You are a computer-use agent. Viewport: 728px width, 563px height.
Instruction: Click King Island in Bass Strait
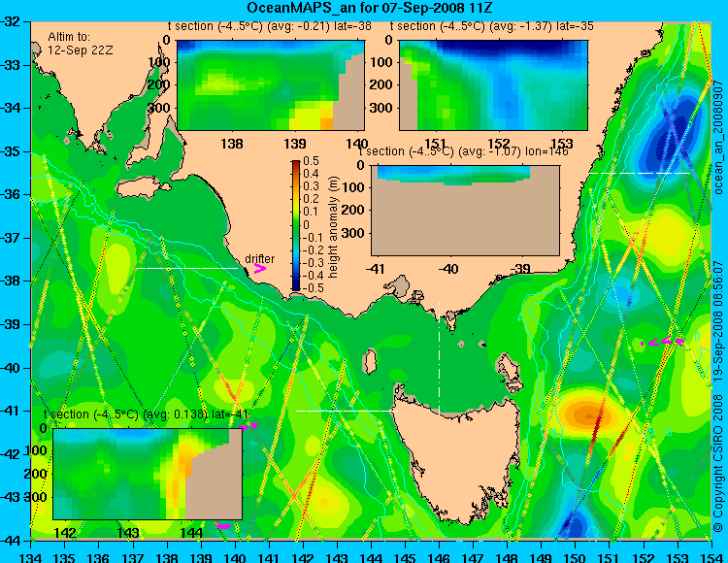[370, 361]
